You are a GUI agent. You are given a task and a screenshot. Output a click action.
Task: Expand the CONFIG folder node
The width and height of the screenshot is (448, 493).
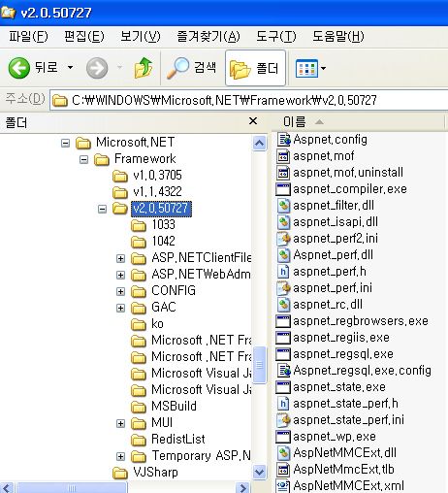pos(120,291)
